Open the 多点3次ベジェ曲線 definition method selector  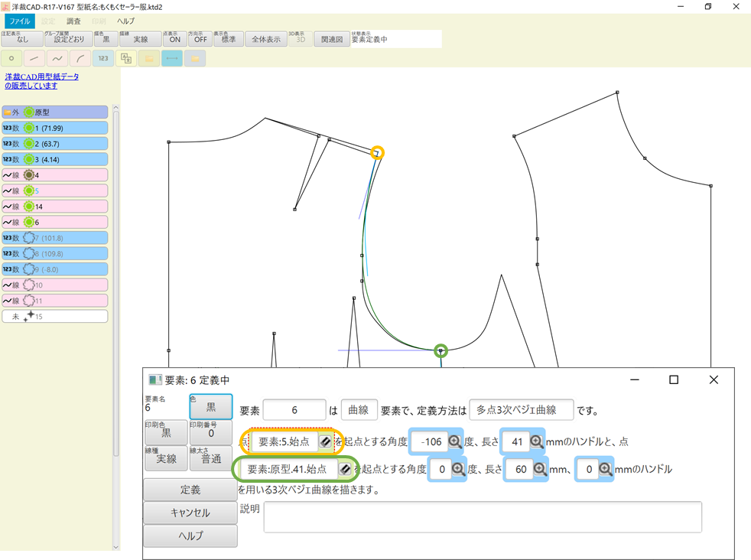coord(522,410)
